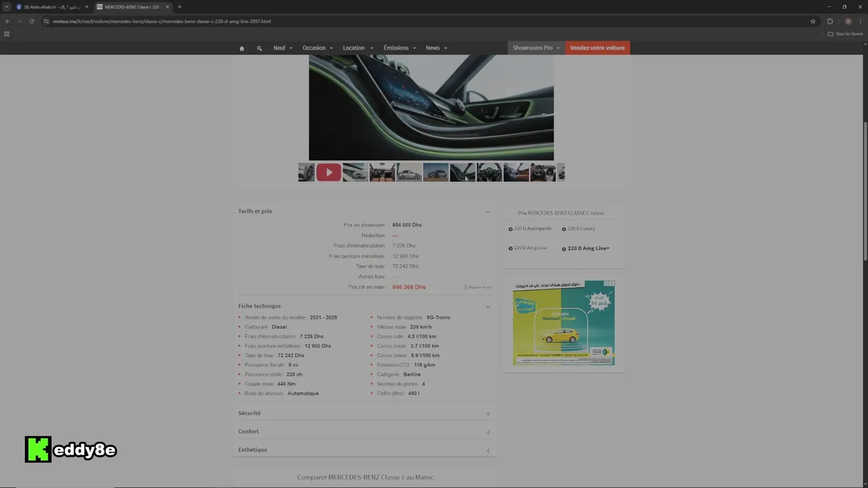The image size is (868, 488).
Task: Expand the Sécurité section
Action: tap(364, 413)
